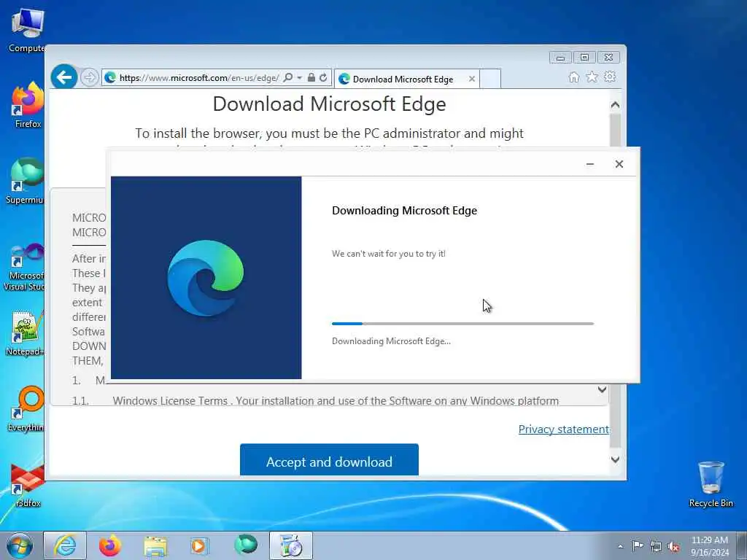Open the Notepad++ desktop shortcut

25,333
